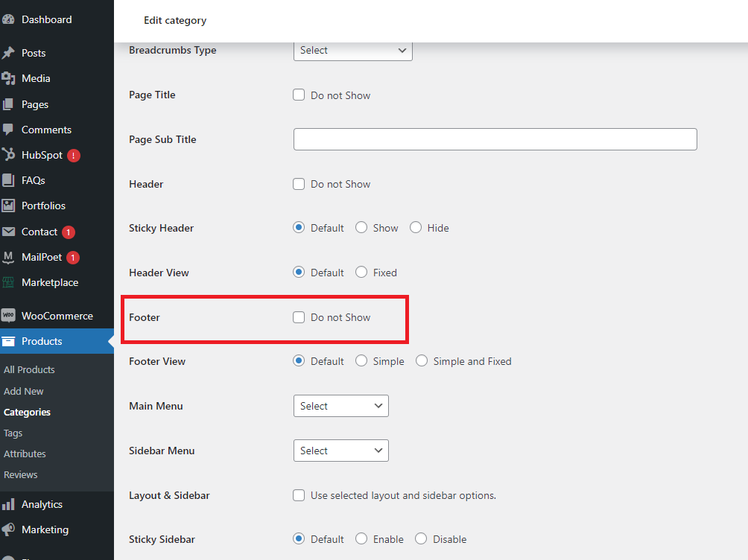The image size is (748, 560).
Task: Click the Analytics bar chart icon
Action: pyautogui.click(x=8, y=504)
